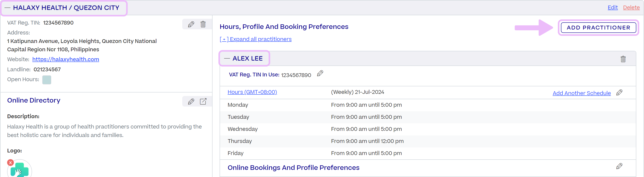
Task: Click the (Weekly) 21-Jul-2024 schedule text
Action: (x=358, y=92)
